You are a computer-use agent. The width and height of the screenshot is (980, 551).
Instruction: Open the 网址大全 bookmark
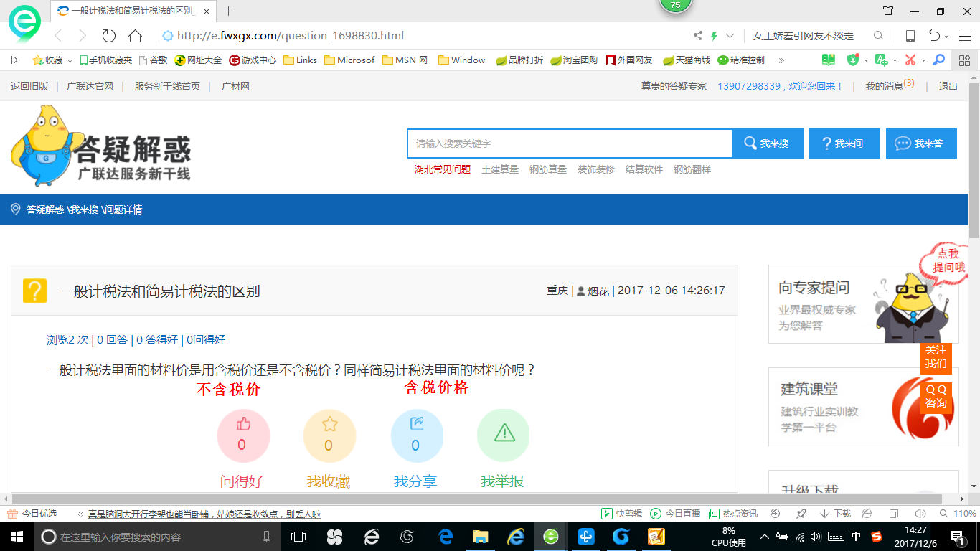coord(199,60)
